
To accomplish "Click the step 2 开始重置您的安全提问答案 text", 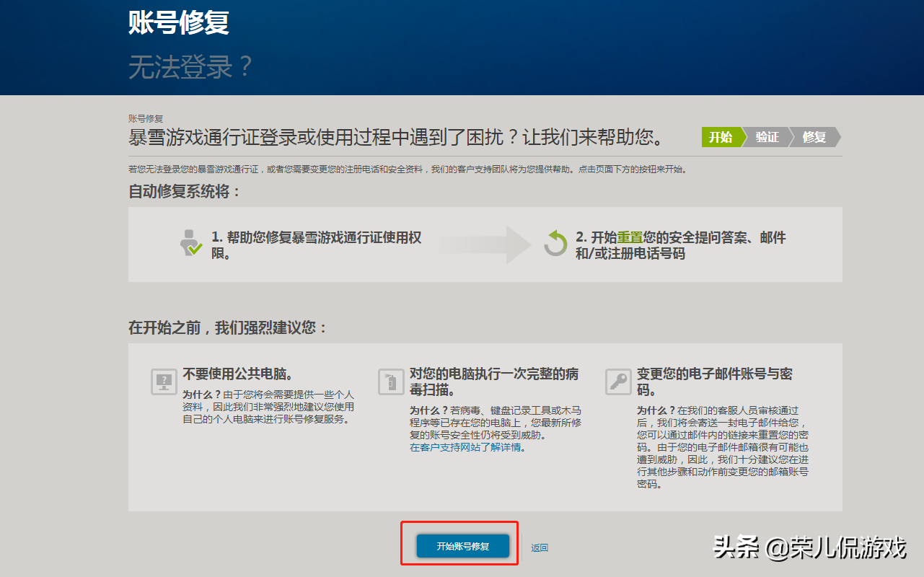I will (x=681, y=245).
